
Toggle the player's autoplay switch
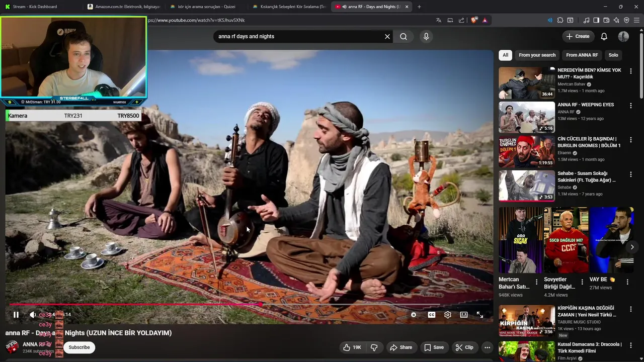(x=414, y=315)
